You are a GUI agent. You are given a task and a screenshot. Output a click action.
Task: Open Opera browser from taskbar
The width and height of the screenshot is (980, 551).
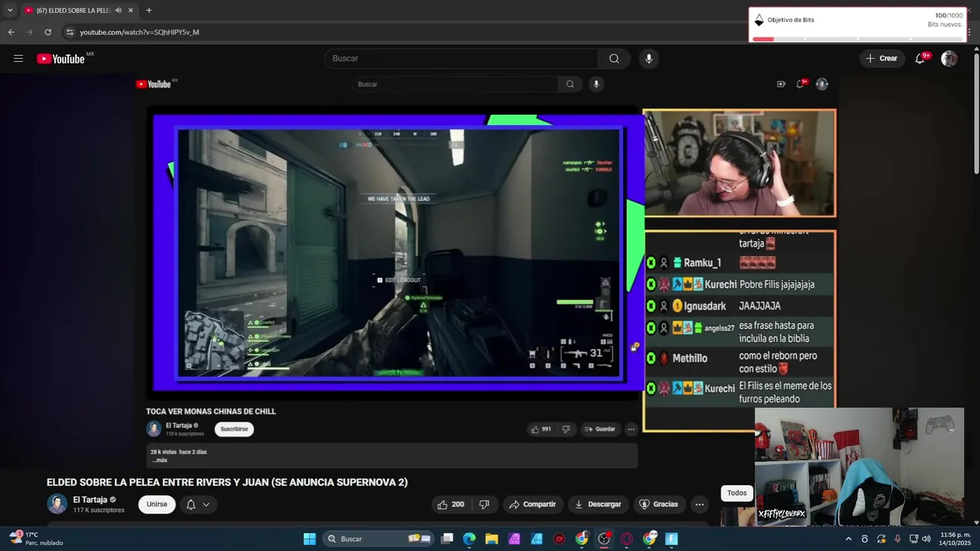click(x=626, y=539)
